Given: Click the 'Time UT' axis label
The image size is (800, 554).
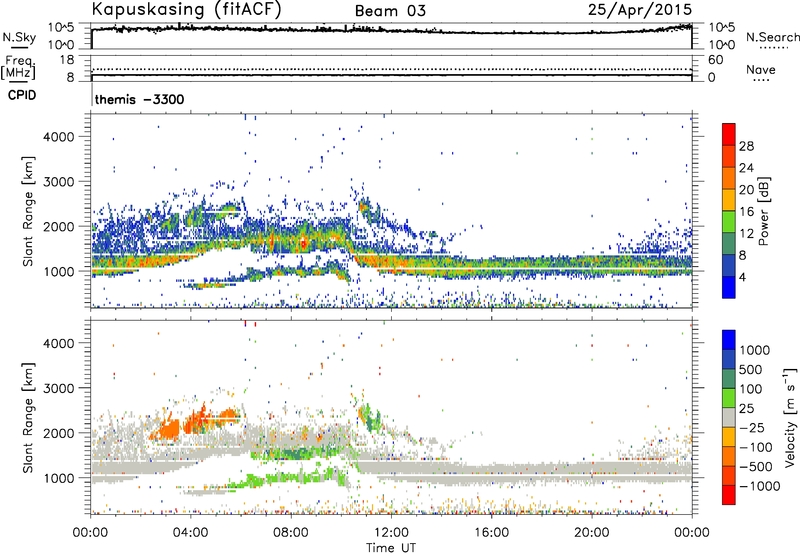Looking at the screenshot, I should [x=391, y=548].
